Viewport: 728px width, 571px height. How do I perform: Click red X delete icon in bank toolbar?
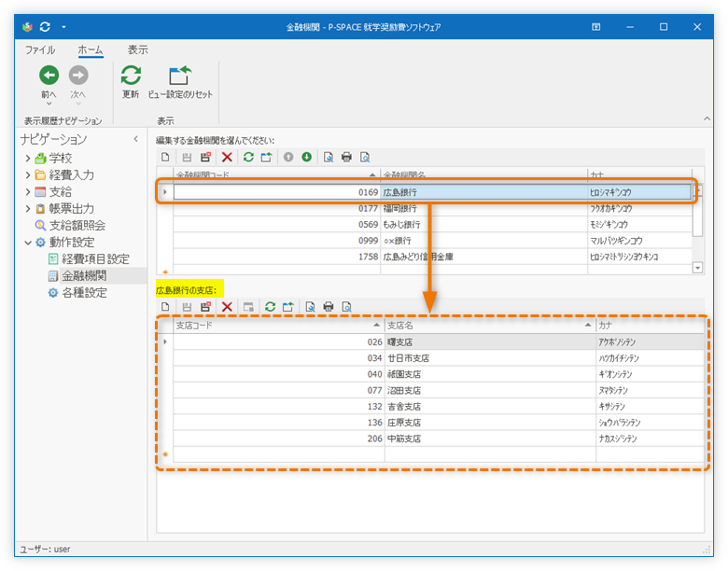pos(227,158)
